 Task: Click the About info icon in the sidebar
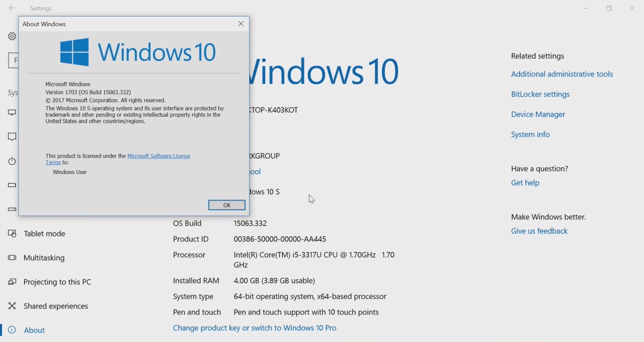click(12, 330)
